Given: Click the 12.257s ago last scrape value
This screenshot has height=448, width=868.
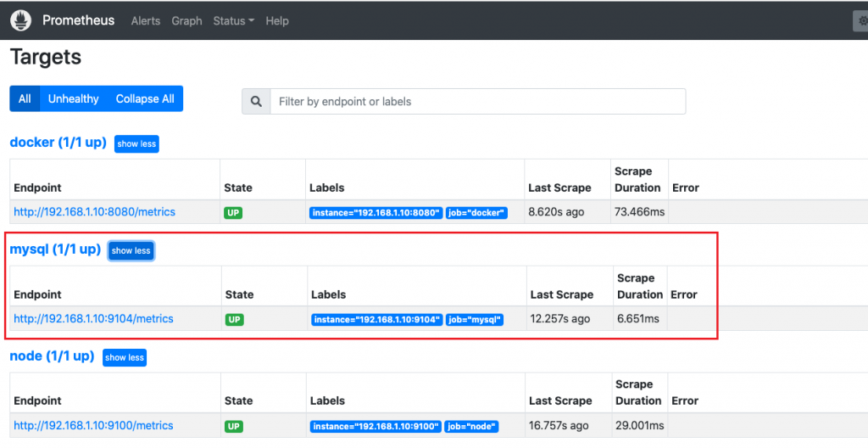Looking at the screenshot, I should (560, 319).
